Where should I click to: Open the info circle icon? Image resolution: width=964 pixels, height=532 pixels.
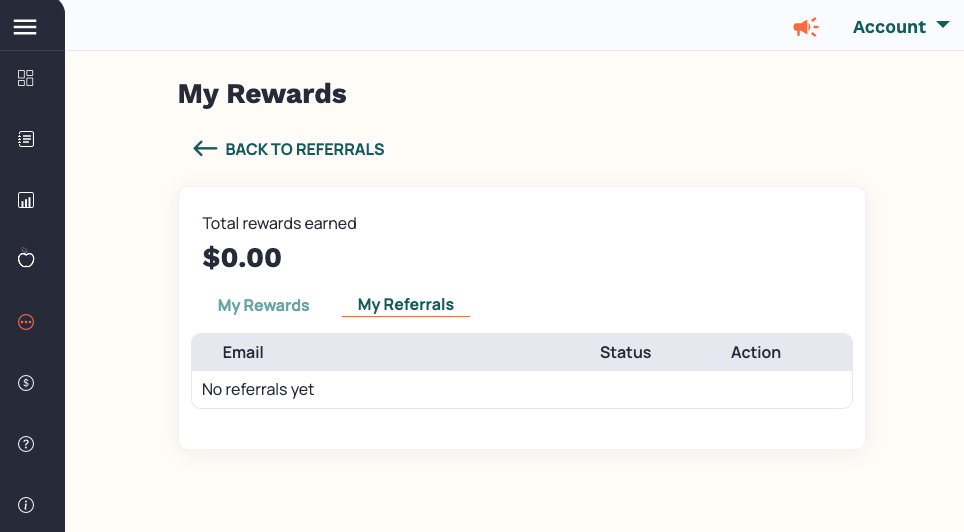point(26,505)
